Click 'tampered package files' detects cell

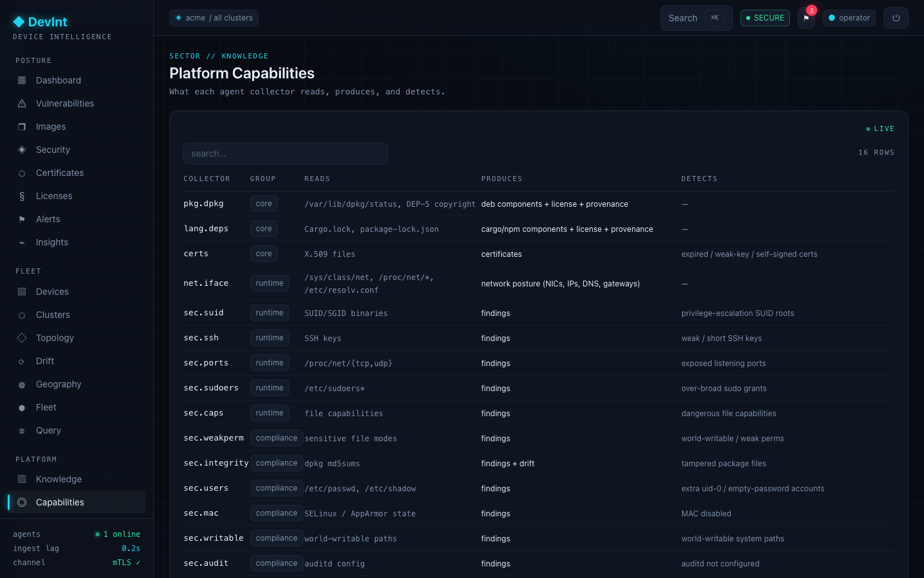click(724, 464)
